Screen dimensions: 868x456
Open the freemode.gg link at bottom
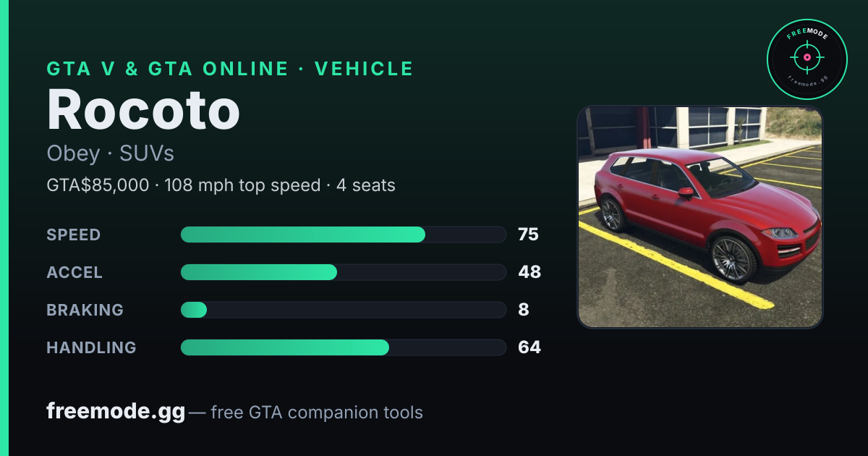click(116, 412)
